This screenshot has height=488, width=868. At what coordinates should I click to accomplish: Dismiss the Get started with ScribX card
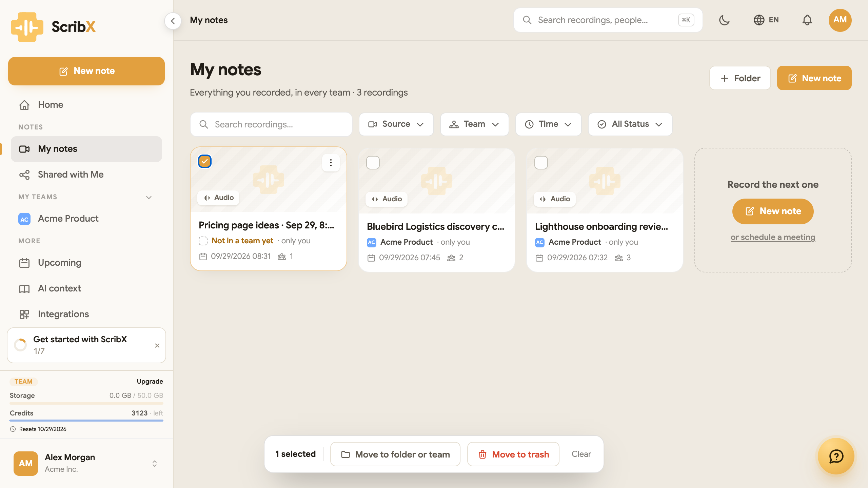pos(157,346)
